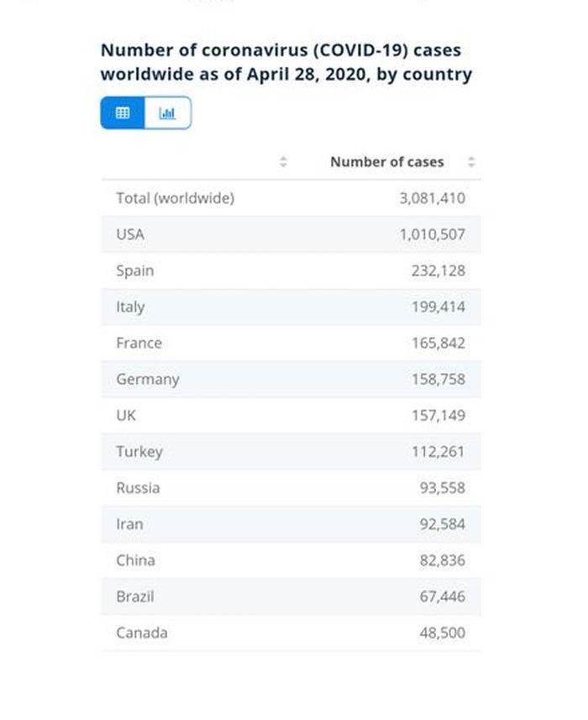588x720 pixels.
Task: Sort by the country column arrows
Action: point(283,162)
